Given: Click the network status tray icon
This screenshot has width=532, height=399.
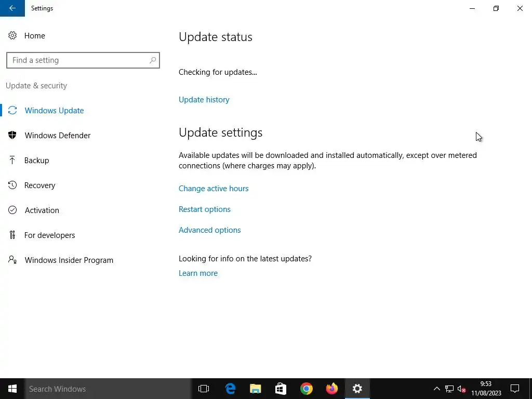Looking at the screenshot, I should click(x=449, y=389).
